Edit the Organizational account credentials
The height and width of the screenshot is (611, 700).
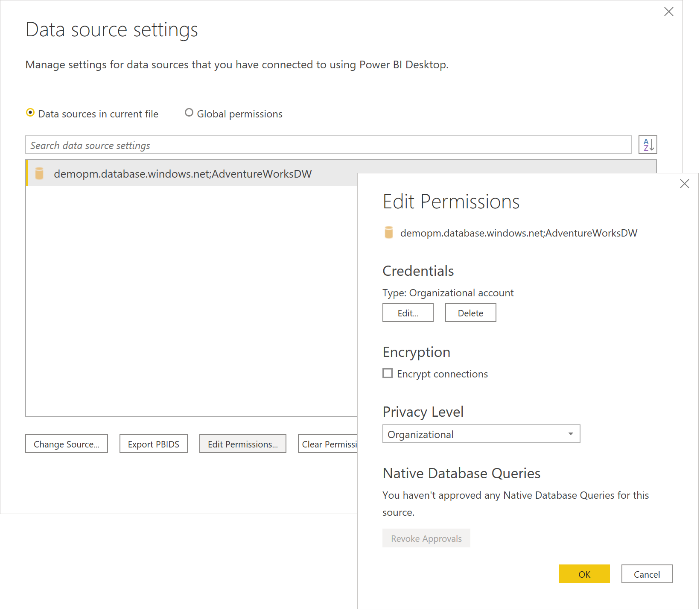(x=407, y=312)
